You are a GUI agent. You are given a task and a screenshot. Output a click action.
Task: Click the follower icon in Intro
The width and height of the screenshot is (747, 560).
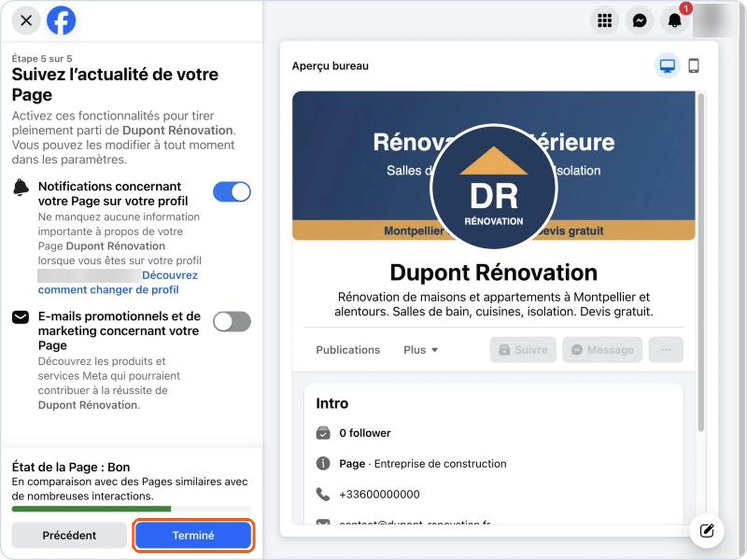click(x=323, y=433)
